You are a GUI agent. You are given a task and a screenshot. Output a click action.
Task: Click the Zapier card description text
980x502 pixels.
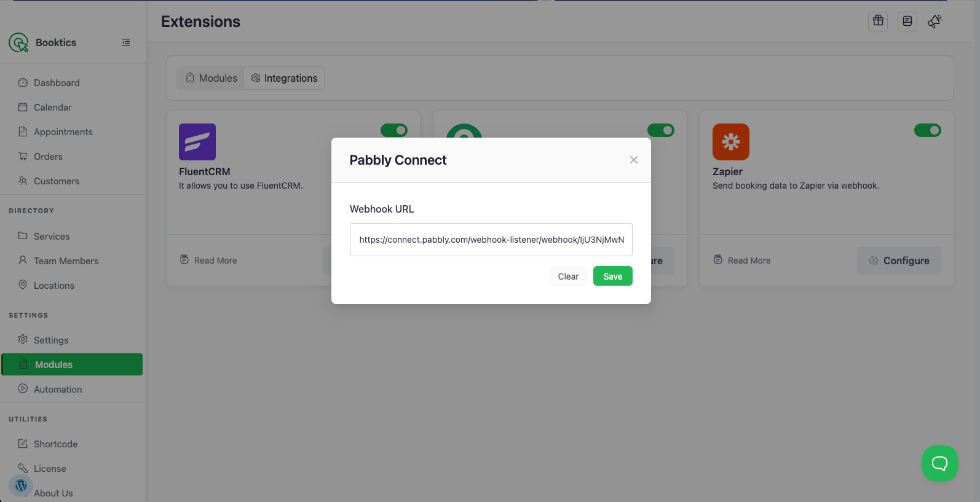point(796,186)
